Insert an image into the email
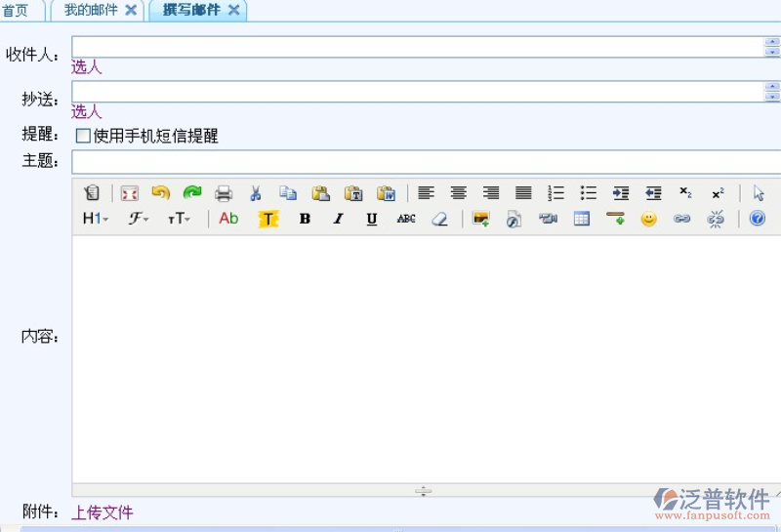This screenshot has width=781, height=532. (480, 219)
